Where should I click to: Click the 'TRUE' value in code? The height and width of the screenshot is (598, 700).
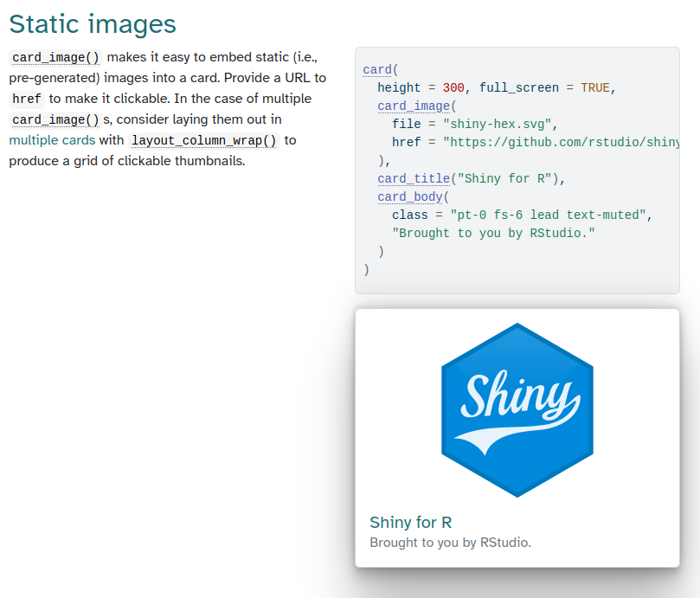pyautogui.click(x=595, y=87)
